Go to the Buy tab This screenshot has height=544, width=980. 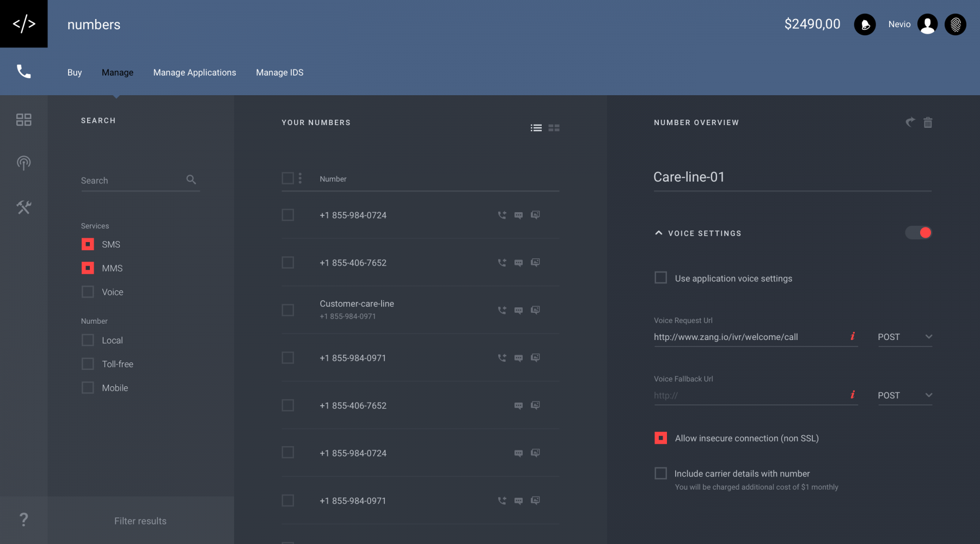pyautogui.click(x=75, y=72)
